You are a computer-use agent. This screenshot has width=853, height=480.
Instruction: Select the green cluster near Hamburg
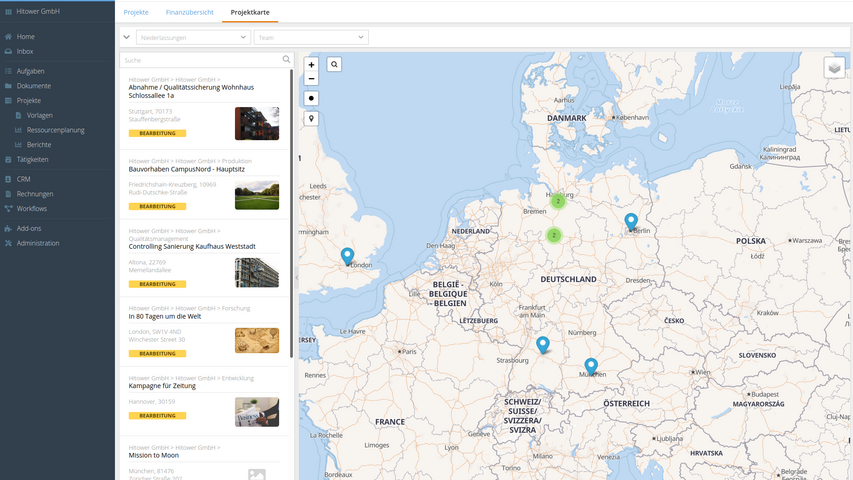coord(558,201)
